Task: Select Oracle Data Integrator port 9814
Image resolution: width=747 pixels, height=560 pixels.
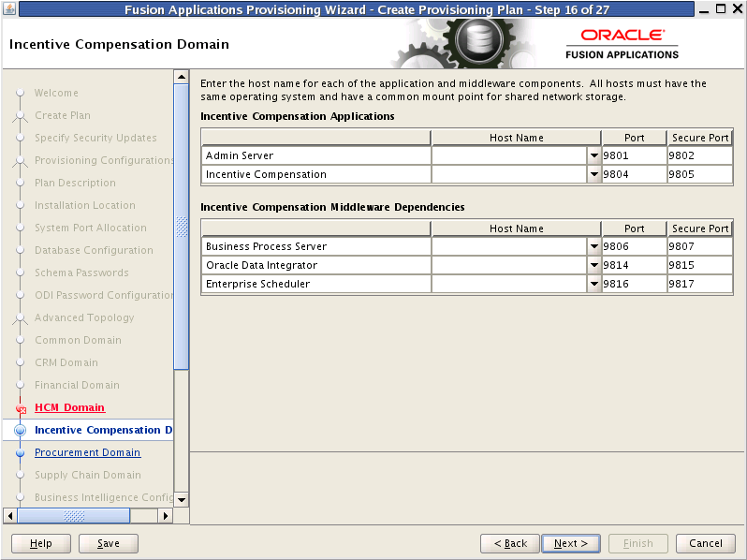Action: tap(634, 265)
